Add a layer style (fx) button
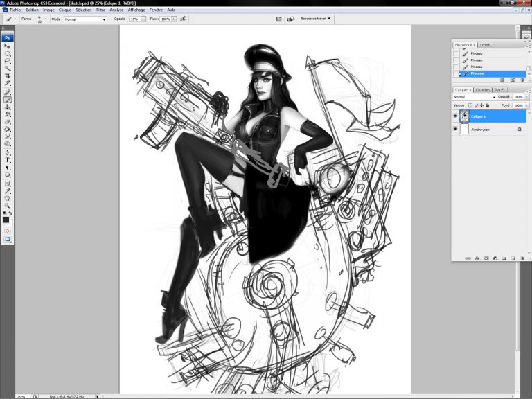532x399 pixels. click(477, 258)
